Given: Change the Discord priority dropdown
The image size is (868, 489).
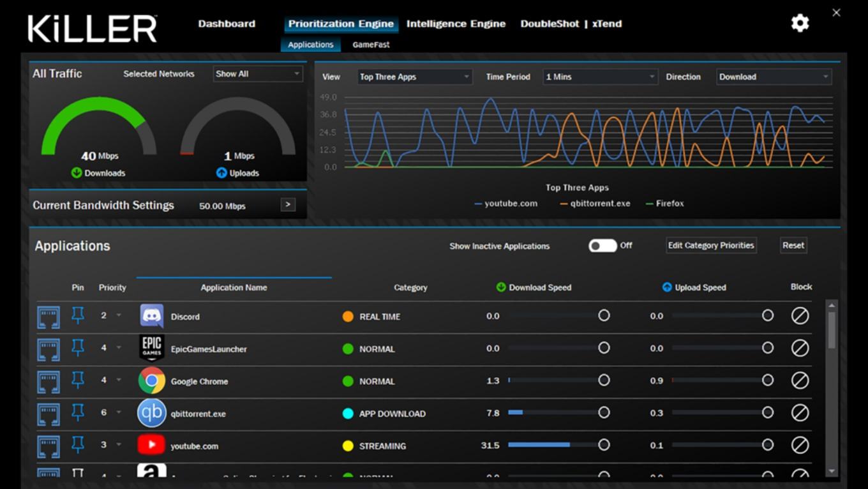Looking at the screenshot, I should (110, 315).
